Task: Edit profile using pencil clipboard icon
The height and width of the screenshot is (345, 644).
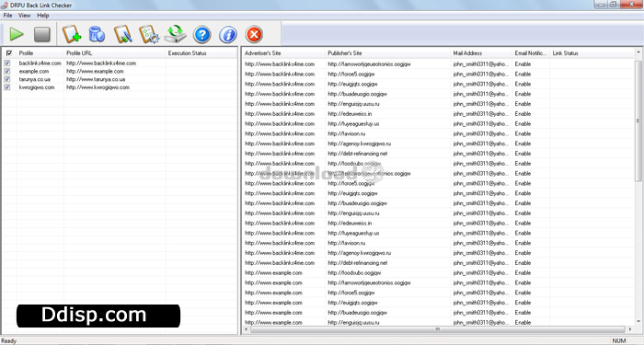Action: click(x=123, y=34)
